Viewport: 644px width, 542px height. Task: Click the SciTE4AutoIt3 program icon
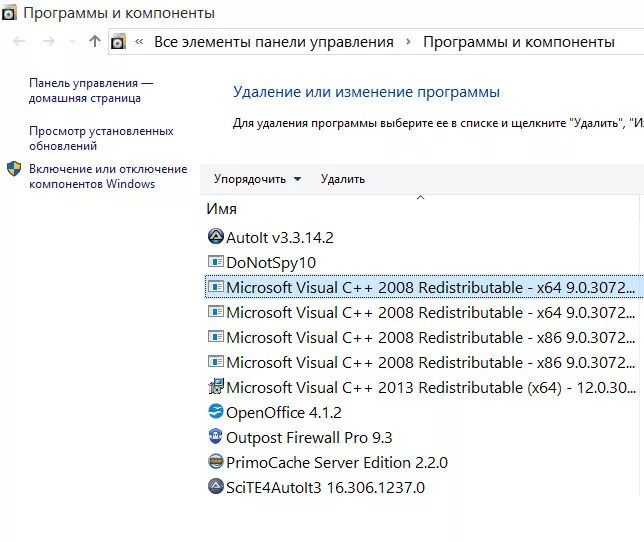[x=216, y=487]
